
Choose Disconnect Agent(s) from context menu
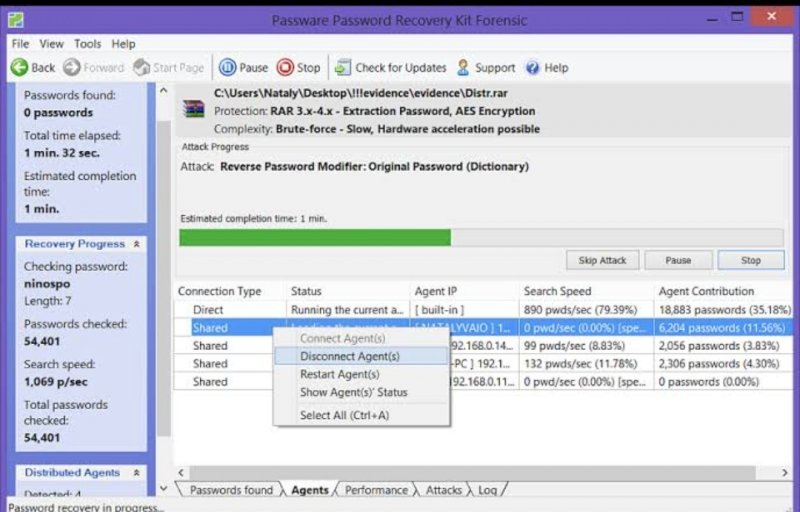pos(361,356)
